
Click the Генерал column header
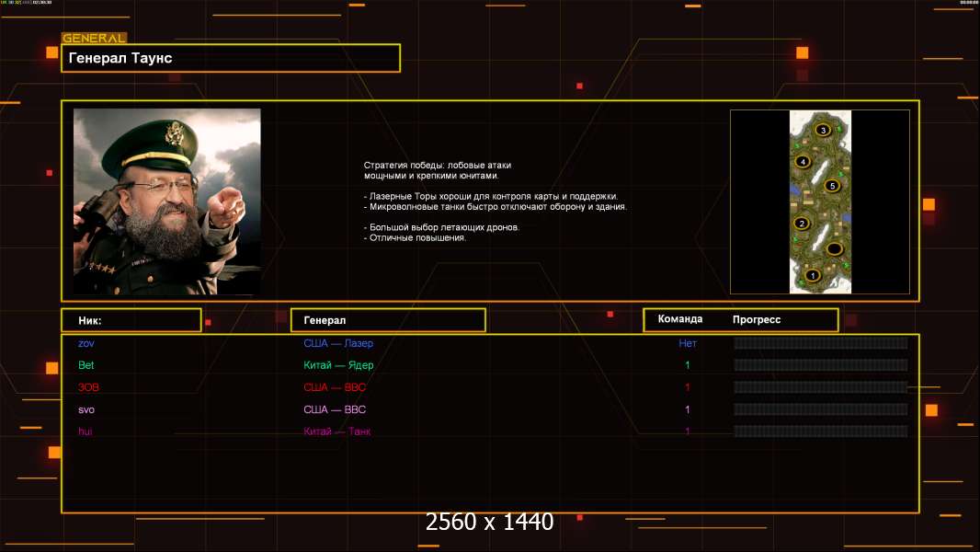(x=387, y=320)
